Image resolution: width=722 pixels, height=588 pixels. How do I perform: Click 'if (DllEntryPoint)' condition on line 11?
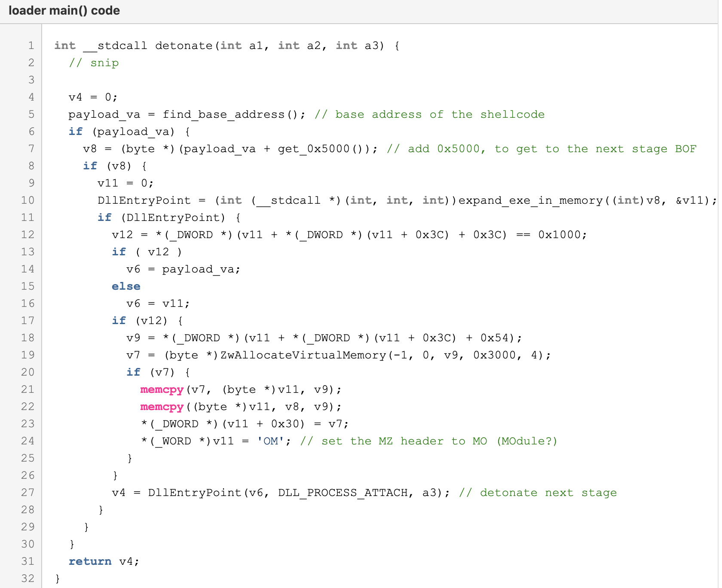tap(162, 217)
